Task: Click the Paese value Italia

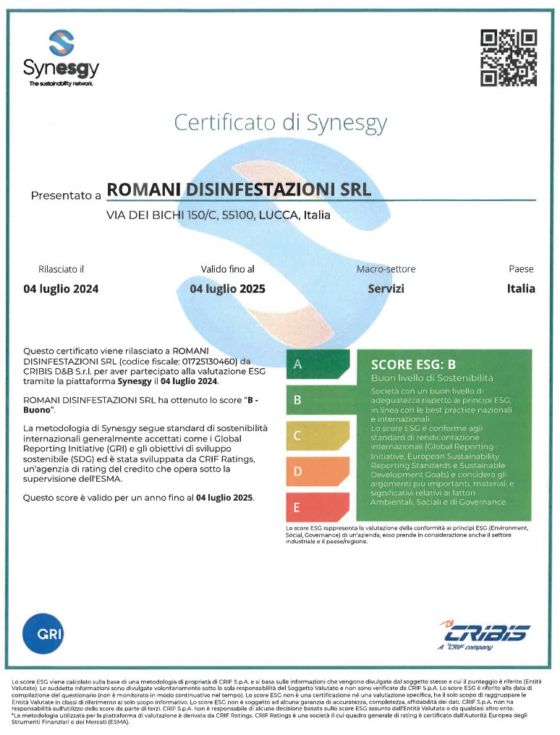Action: [x=520, y=289]
